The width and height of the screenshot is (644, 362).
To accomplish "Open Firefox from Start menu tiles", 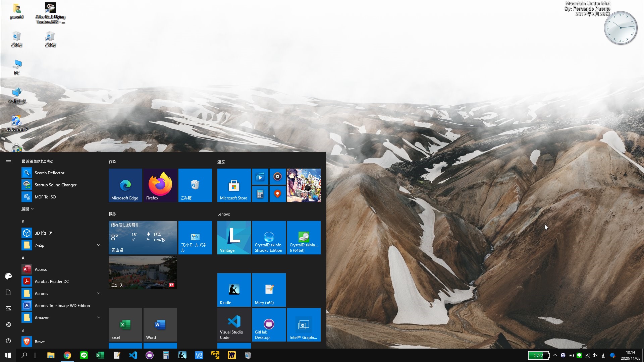I will (x=160, y=185).
